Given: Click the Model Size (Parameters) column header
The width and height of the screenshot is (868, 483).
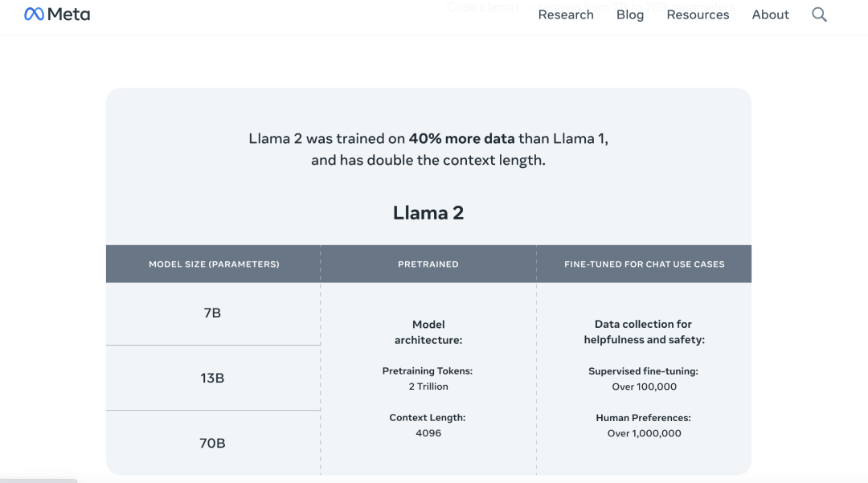Looking at the screenshot, I should 214,264.
